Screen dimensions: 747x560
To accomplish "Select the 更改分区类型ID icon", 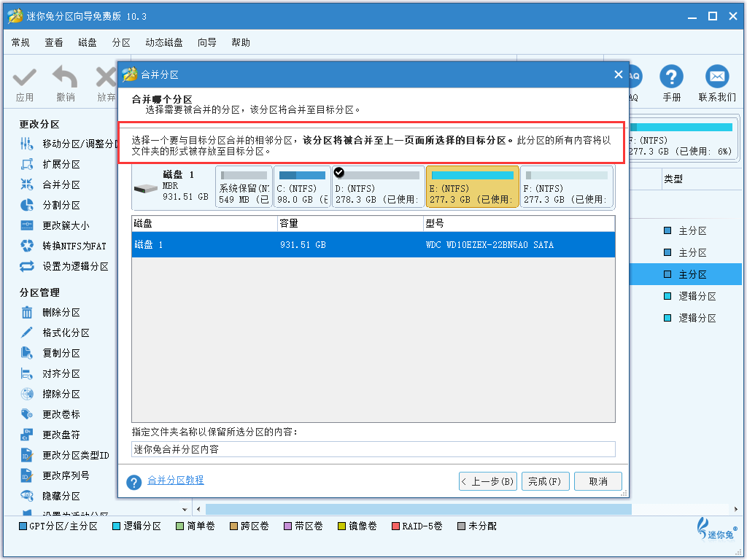I will [x=27, y=455].
